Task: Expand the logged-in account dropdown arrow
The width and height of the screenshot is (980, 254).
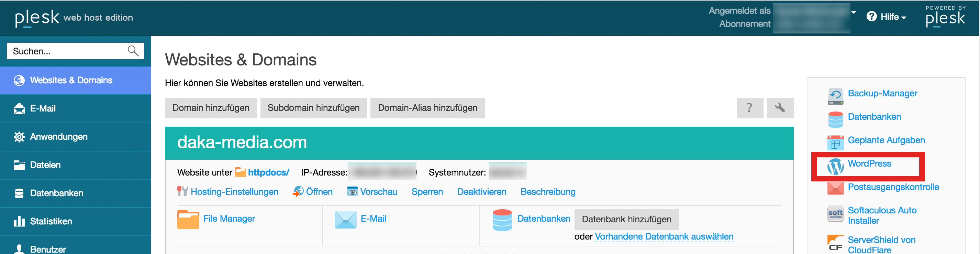Action: click(854, 12)
